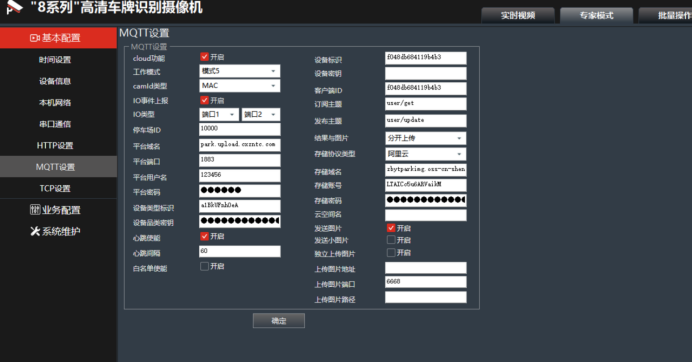Click the 业务配置 sliders icon
The height and width of the screenshot is (362, 692).
[x=35, y=210]
